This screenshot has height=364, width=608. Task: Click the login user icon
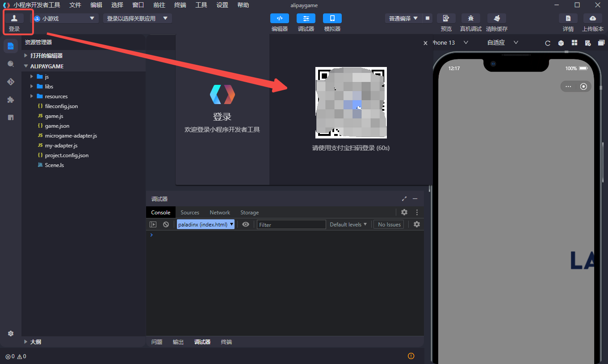pos(14,18)
